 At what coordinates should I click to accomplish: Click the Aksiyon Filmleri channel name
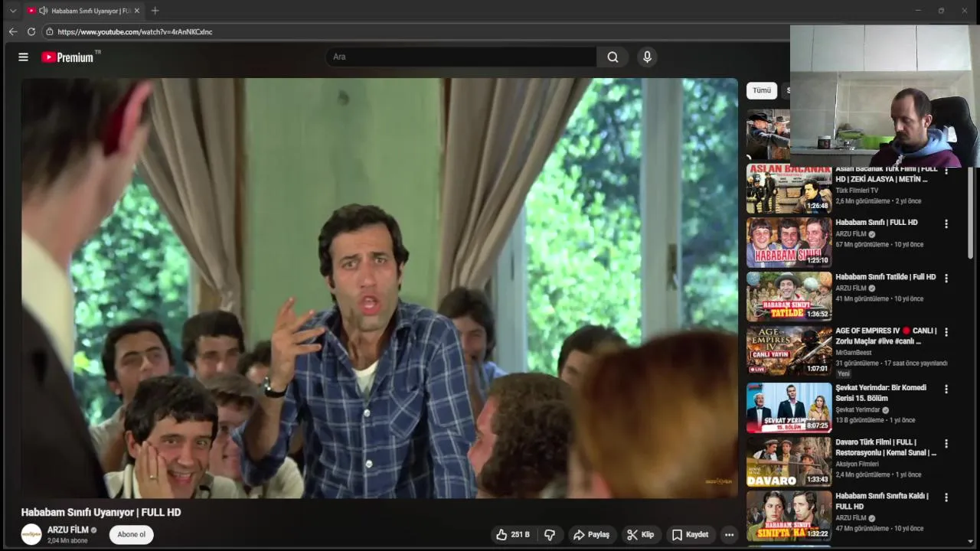click(857, 464)
